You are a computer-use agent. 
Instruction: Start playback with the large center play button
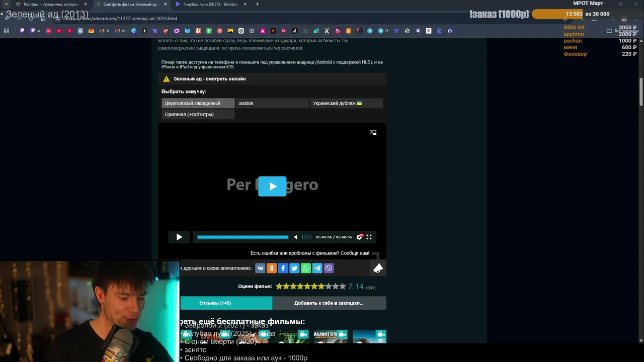pos(272,186)
